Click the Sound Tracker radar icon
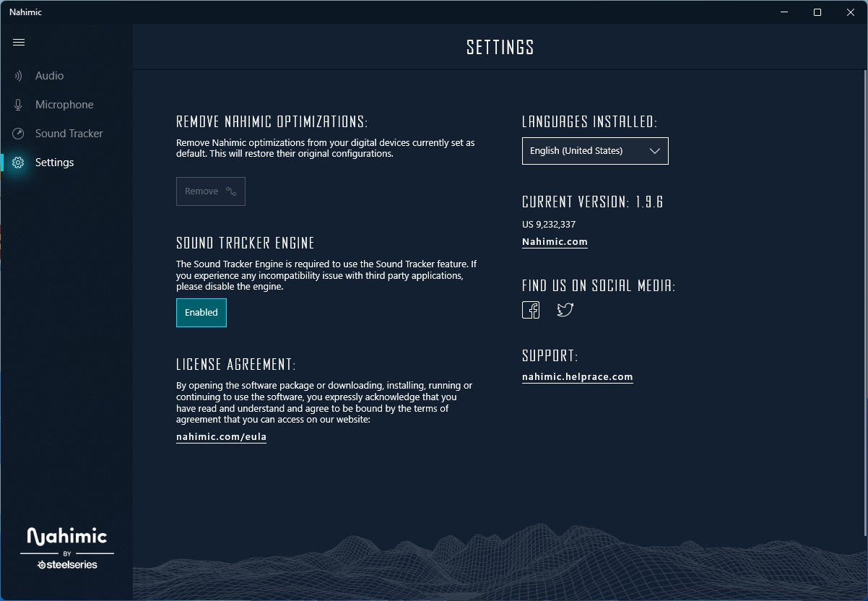 pyautogui.click(x=18, y=134)
